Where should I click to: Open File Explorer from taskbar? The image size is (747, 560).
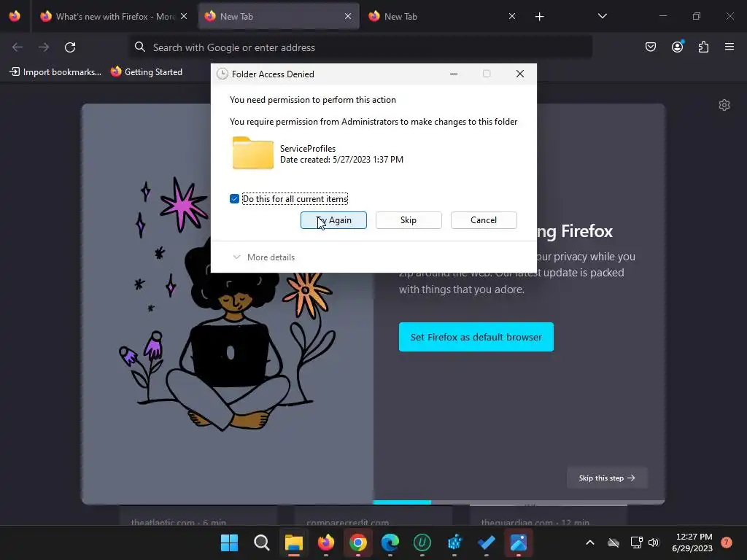293,542
